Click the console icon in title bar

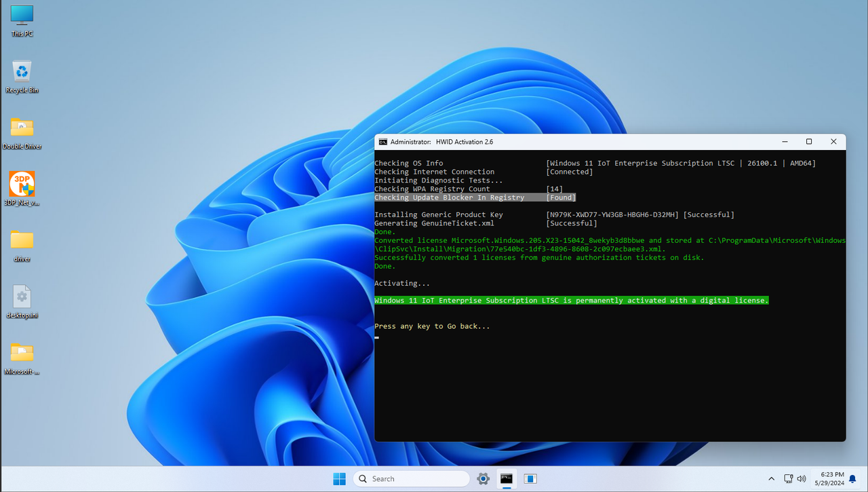(383, 142)
